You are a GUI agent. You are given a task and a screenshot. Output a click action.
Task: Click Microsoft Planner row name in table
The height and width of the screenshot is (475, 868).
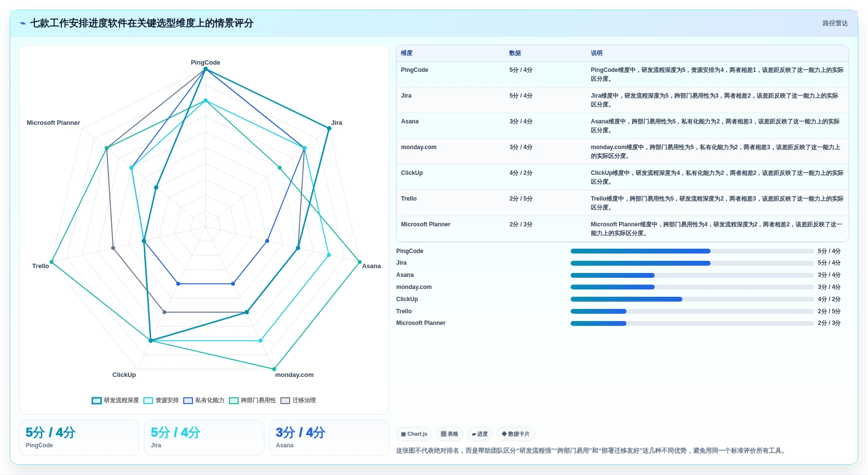[425, 225]
